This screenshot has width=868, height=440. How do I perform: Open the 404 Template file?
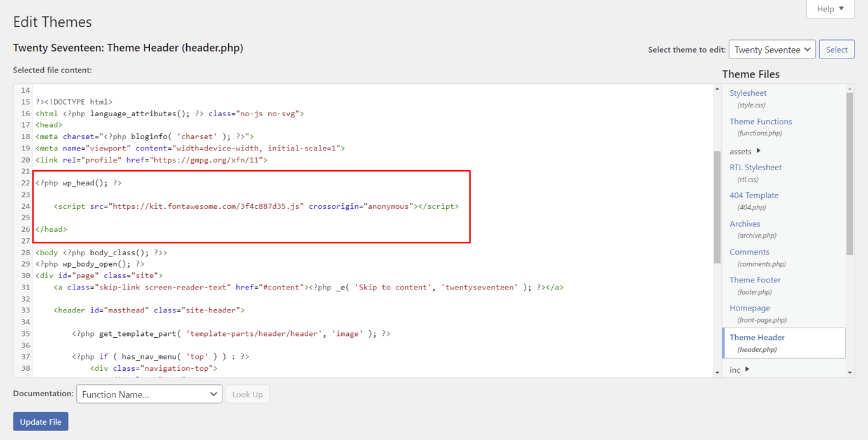pos(754,195)
